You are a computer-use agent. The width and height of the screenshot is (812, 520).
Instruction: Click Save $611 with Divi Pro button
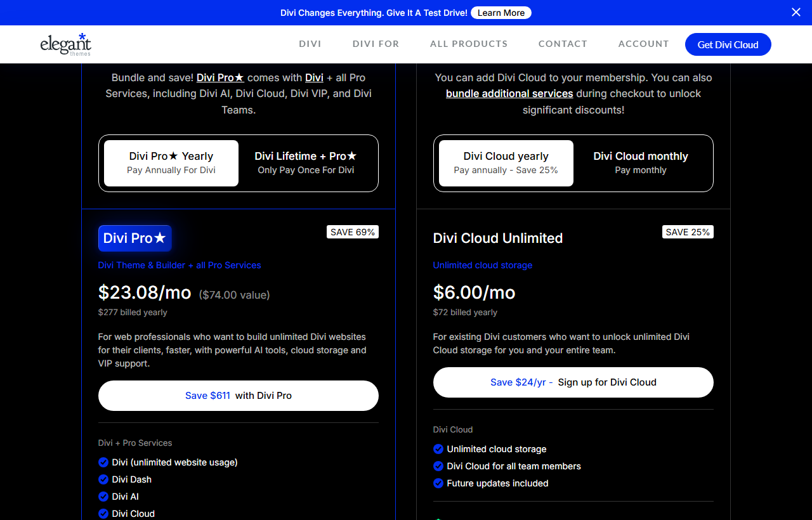point(239,396)
